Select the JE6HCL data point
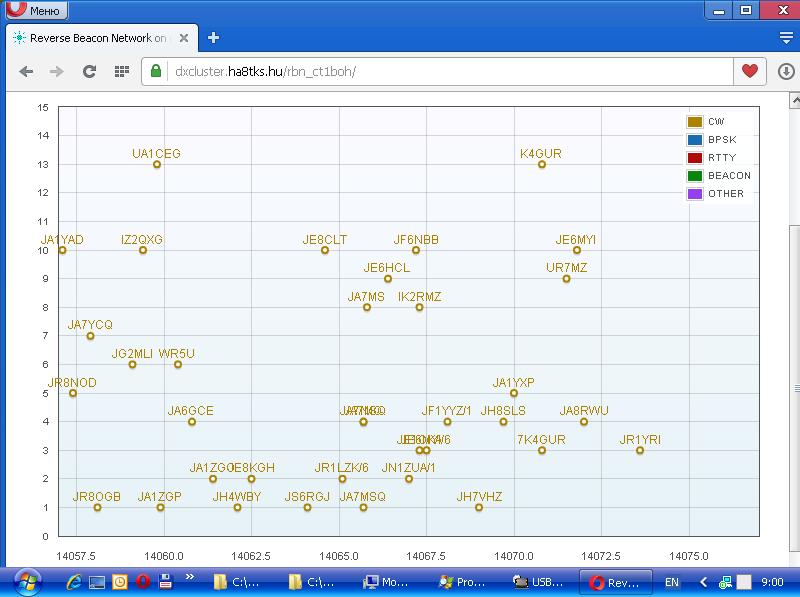Viewport: 800px width, 597px height. (x=388, y=279)
